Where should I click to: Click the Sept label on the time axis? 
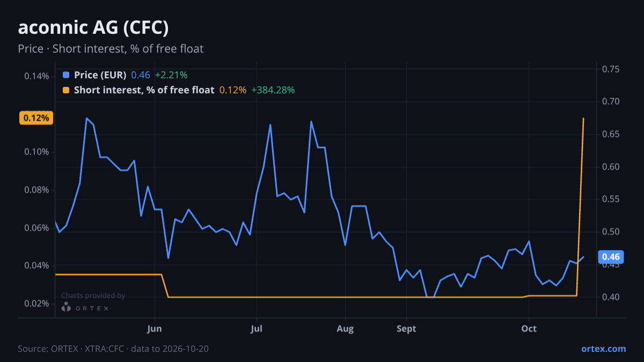(406, 329)
